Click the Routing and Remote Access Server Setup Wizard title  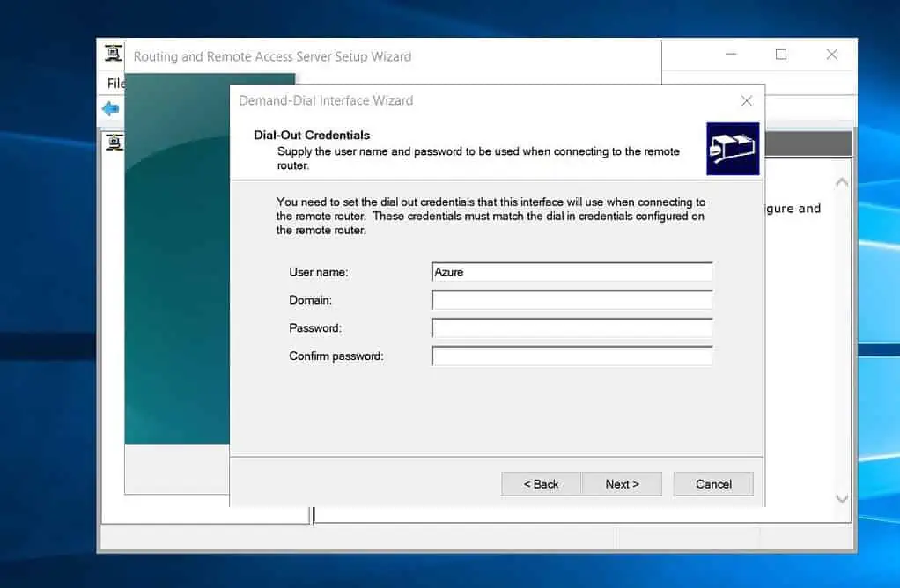tap(272, 56)
